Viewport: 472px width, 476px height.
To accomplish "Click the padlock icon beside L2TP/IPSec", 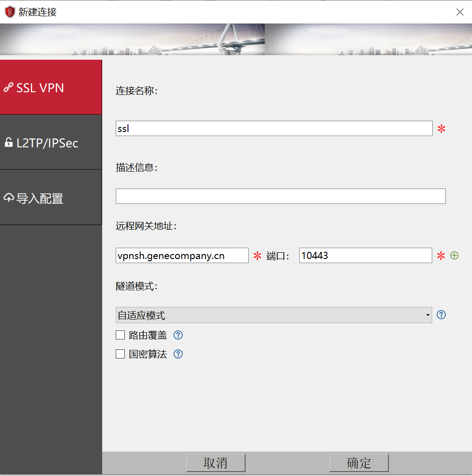I will [x=9, y=142].
